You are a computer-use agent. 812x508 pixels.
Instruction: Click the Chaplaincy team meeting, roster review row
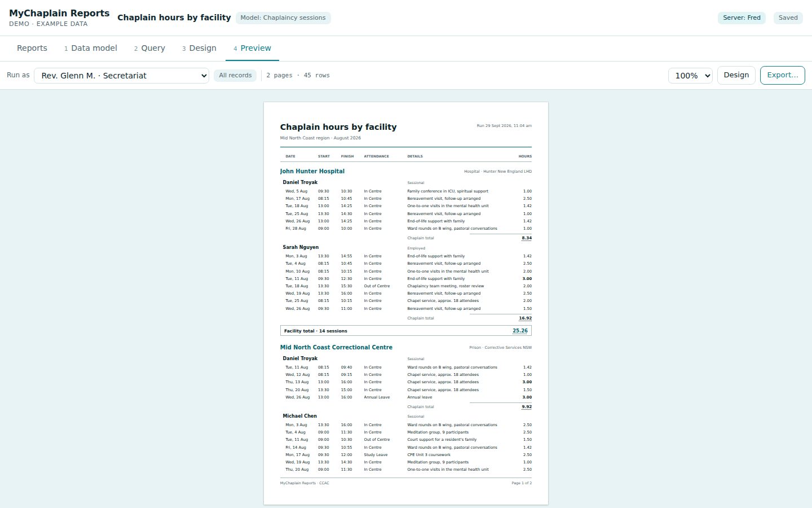[x=445, y=286]
